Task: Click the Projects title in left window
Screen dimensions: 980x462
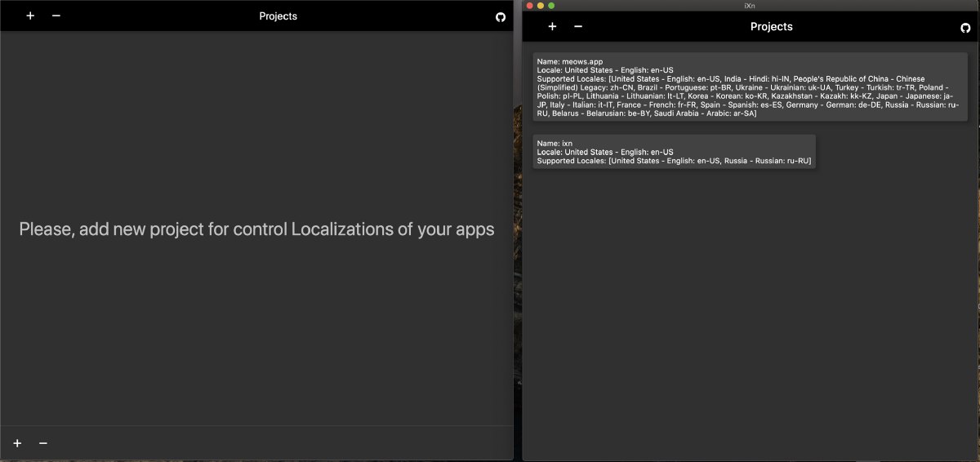Action: tap(278, 16)
